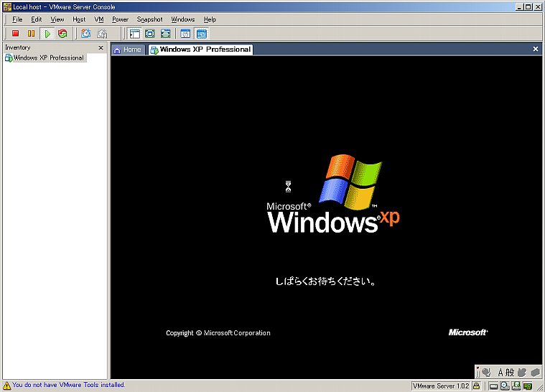Click the yellow VMware Tools warning icon
Image resolution: width=545 pixels, height=392 pixels.
pyautogui.click(x=6, y=385)
